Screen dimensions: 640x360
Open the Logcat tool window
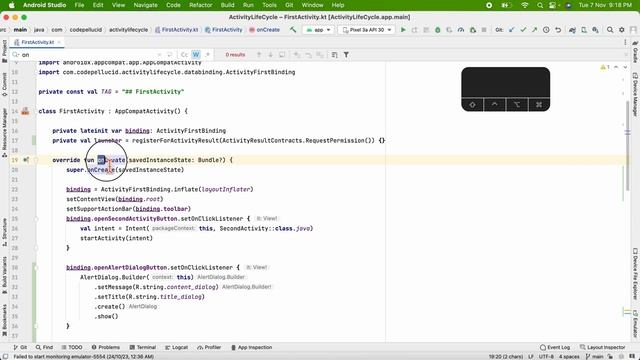click(176, 347)
